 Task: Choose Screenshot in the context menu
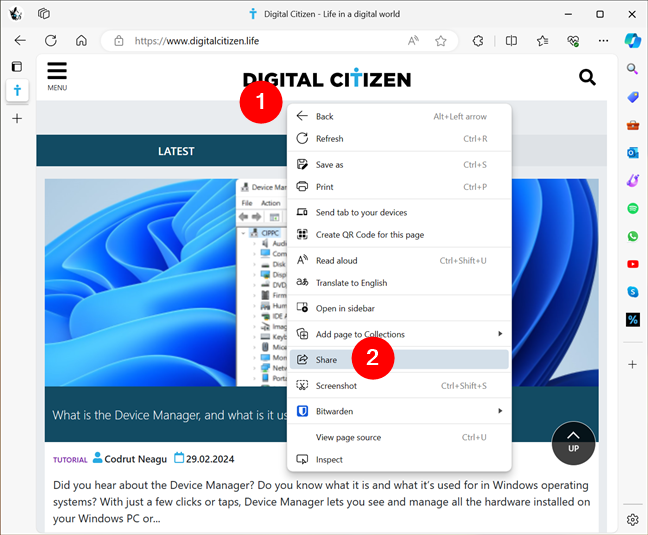click(399, 386)
